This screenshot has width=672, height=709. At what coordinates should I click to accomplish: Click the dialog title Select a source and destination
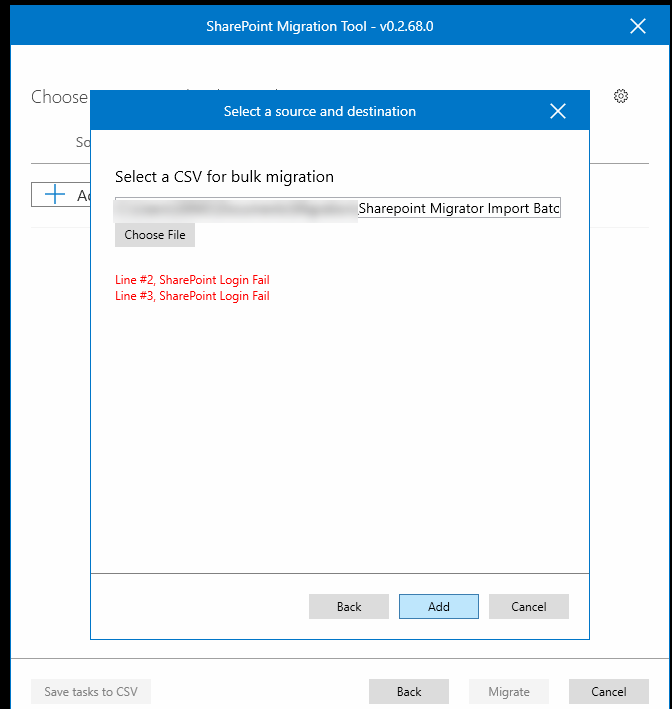tap(319, 111)
